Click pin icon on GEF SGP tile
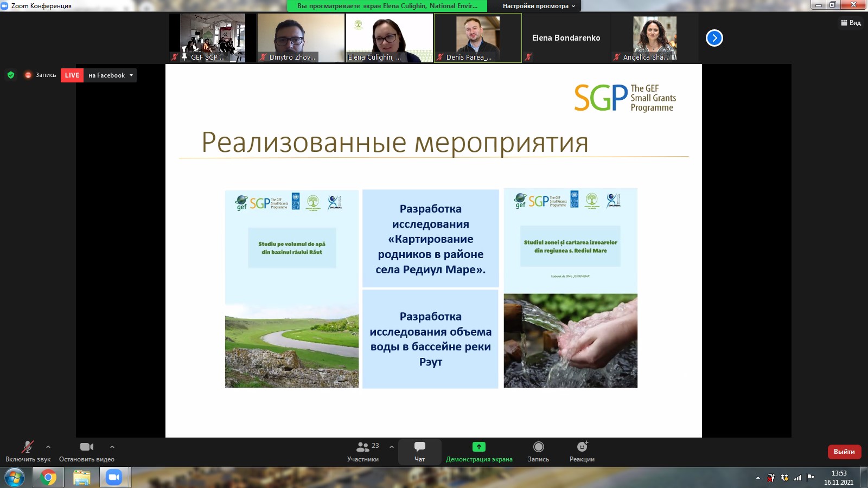This screenshot has height=488, width=868. [x=184, y=57]
